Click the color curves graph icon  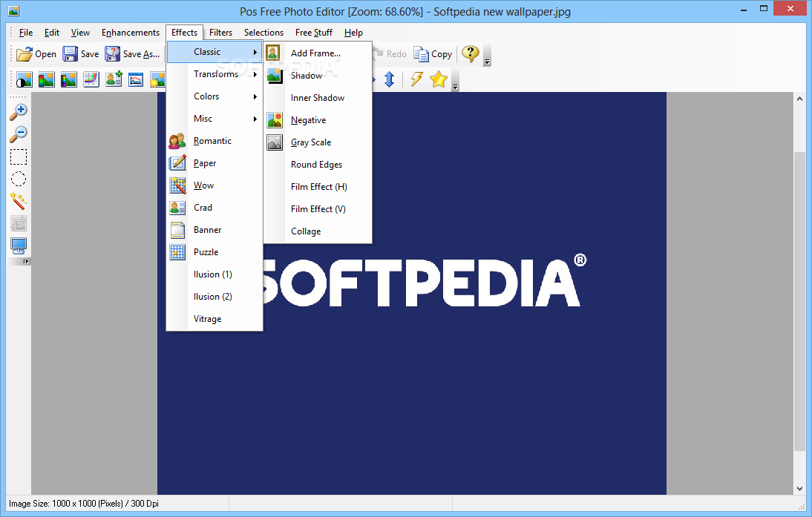coord(91,79)
